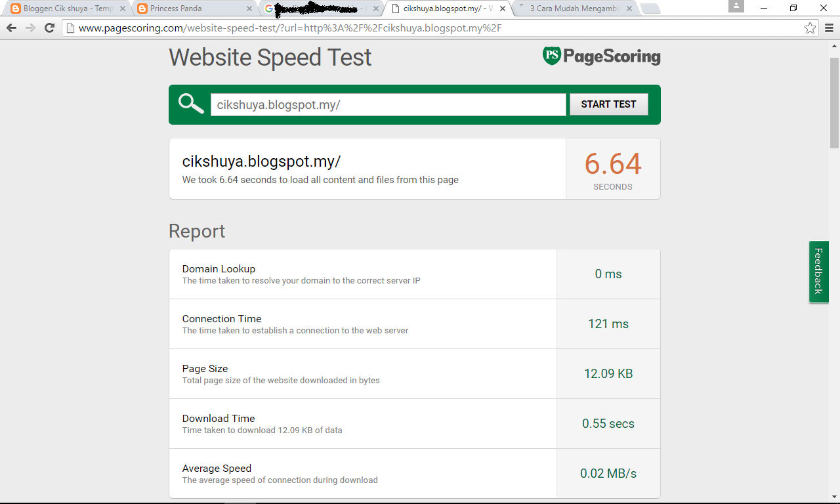840x504 pixels.
Task: Click the 0.55 secs value
Action: [x=608, y=424]
